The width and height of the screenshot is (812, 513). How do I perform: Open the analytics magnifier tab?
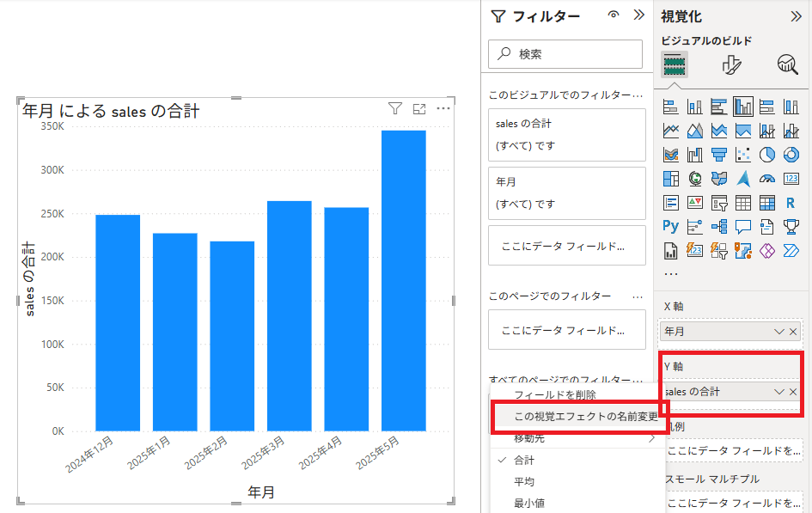click(x=788, y=65)
